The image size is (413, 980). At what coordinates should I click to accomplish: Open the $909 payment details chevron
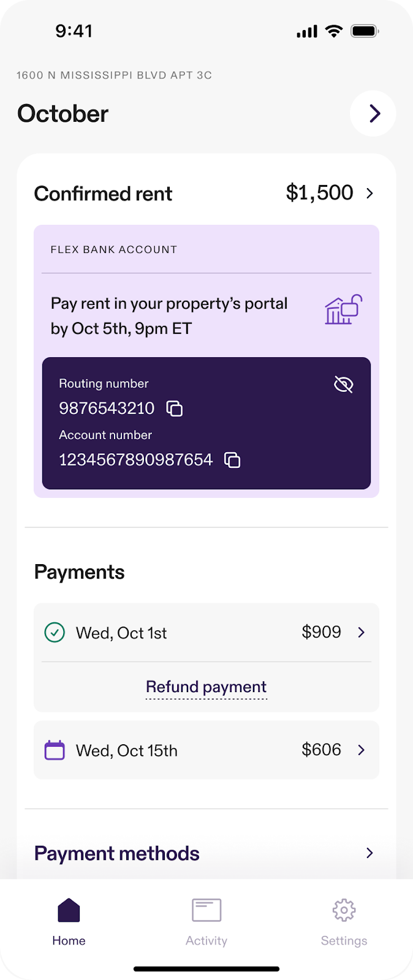(x=362, y=632)
